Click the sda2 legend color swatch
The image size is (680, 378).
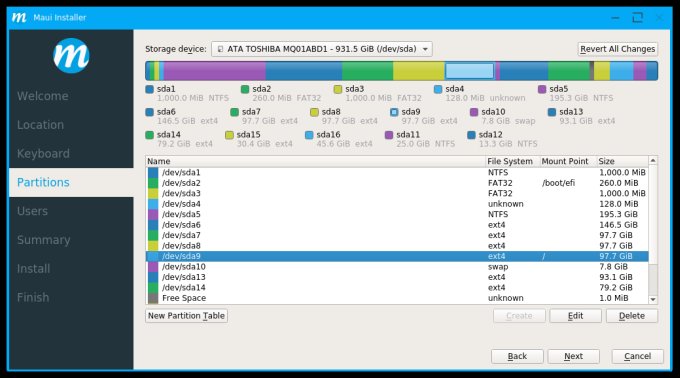coord(245,89)
